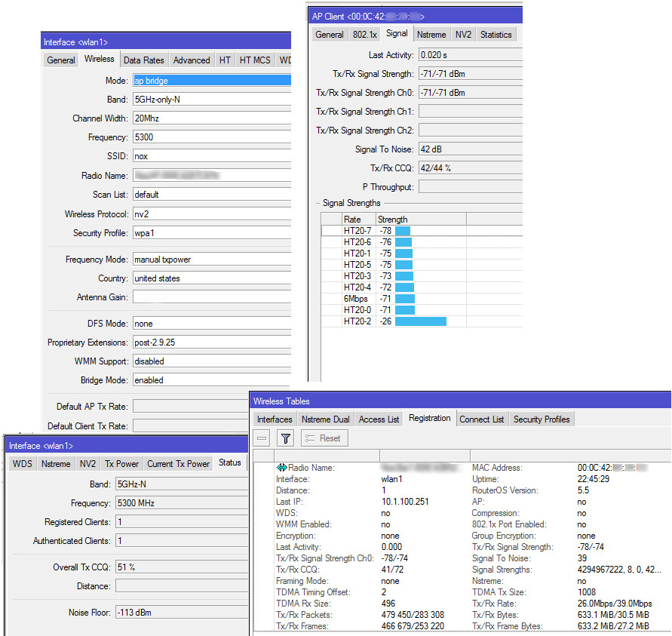The height and width of the screenshot is (636, 672).
Task: Open the Security Profiles tab
Action: coord(542,419)
